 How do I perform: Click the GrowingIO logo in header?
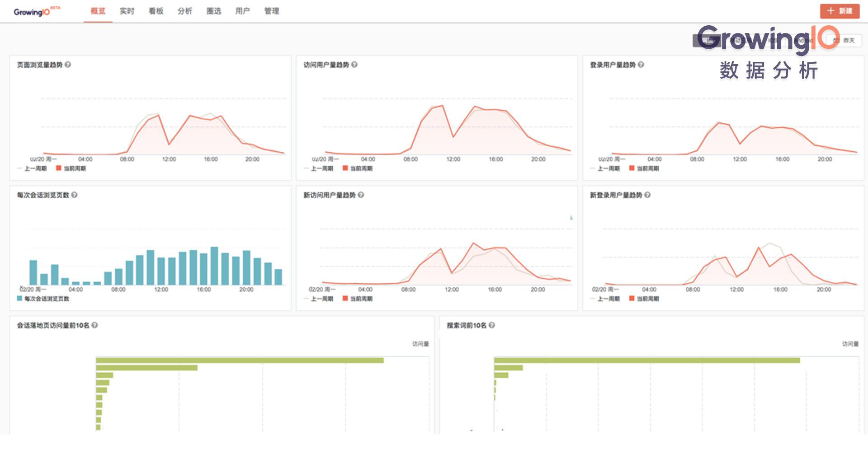pyautogui.click(x=32, y=12)
